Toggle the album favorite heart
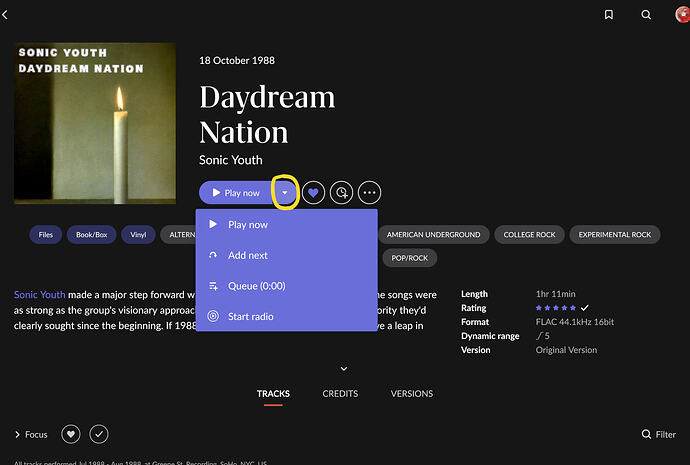This screenshot has width=690, height=465. [x=313, y=193]
